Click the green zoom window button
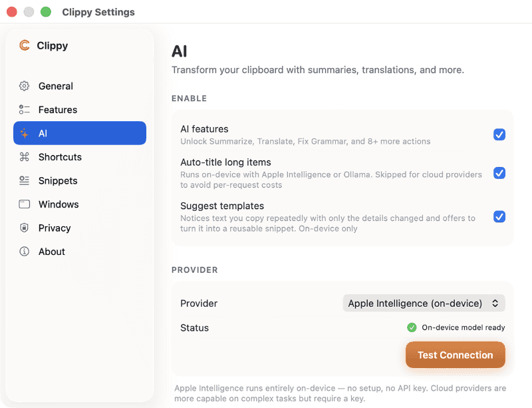Image resolution: width=532 pixels, height=408 pixels. 46,12
